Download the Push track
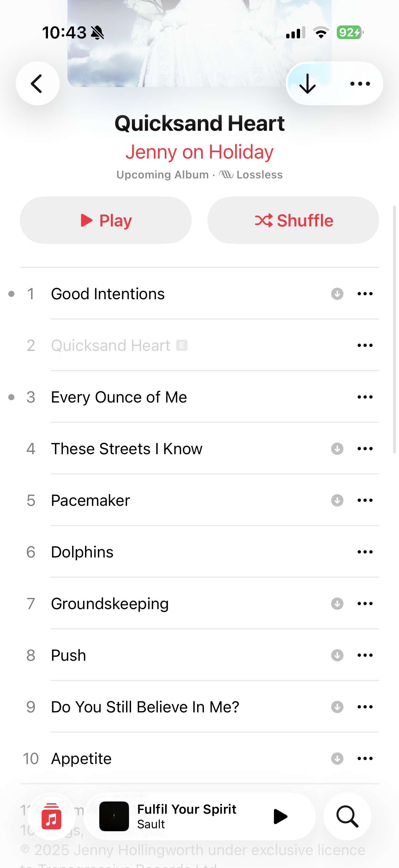Screen dimensions: 399x868 coord(337,655)
